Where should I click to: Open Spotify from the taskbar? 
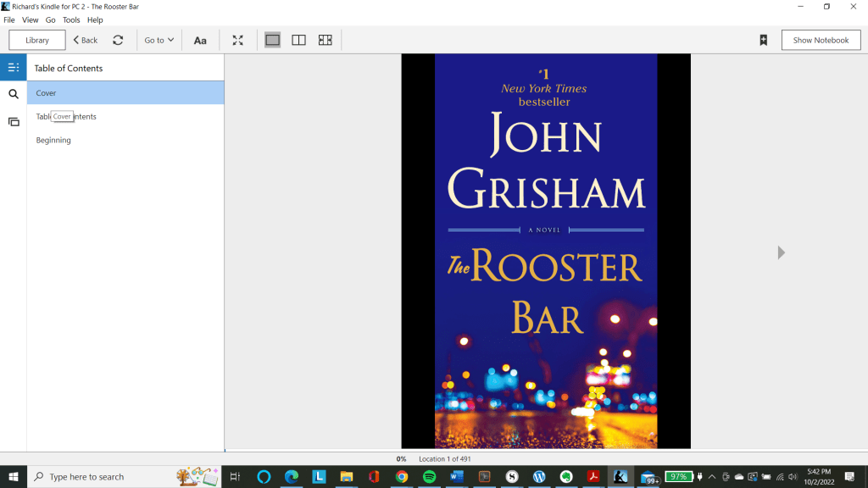429,477
